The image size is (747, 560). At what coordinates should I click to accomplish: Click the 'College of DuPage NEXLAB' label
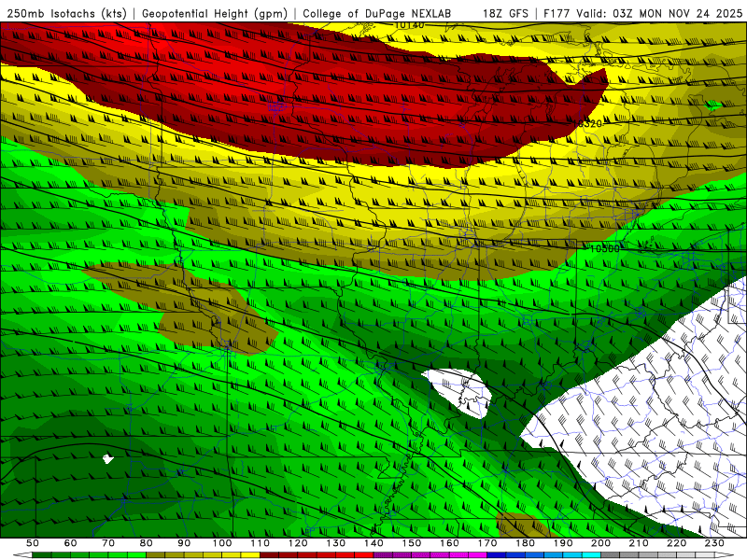pyautogui.click(x=377, y=13)
